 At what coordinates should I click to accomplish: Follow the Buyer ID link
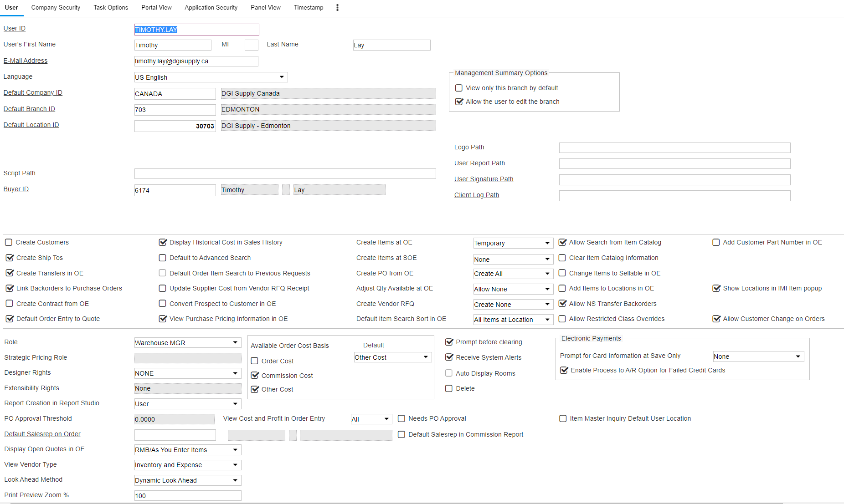[x=16, y=189]
